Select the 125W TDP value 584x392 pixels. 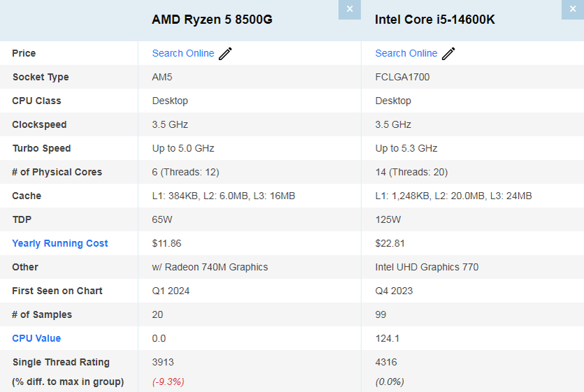(388, 219)
